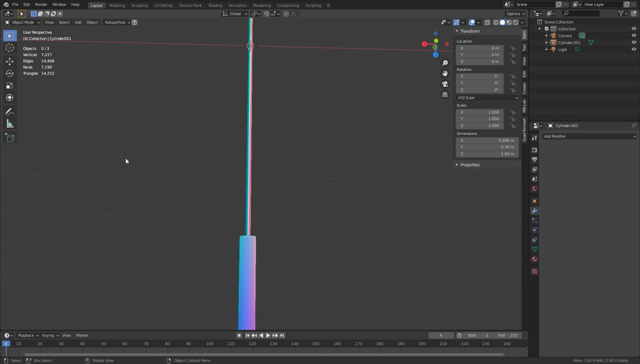Image resolution: width=640 pixels, height=364 pixels.
Task: Open the Object Data properties green triangle icon
Action: (534, 249)
